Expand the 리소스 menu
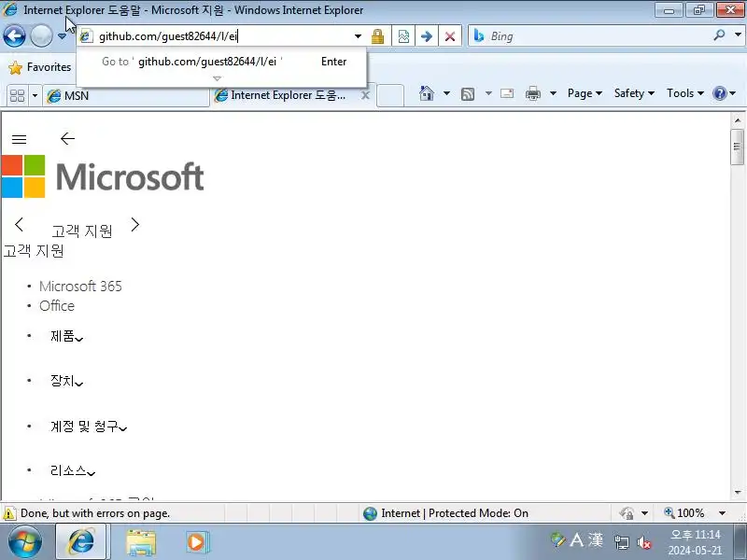747x560 pixels. 73,471
